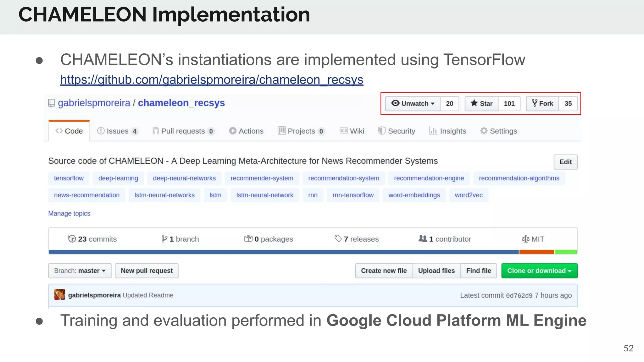Open the Branch: master dropdown
Viewport: 644px width, 362px height.
[80, 271]
